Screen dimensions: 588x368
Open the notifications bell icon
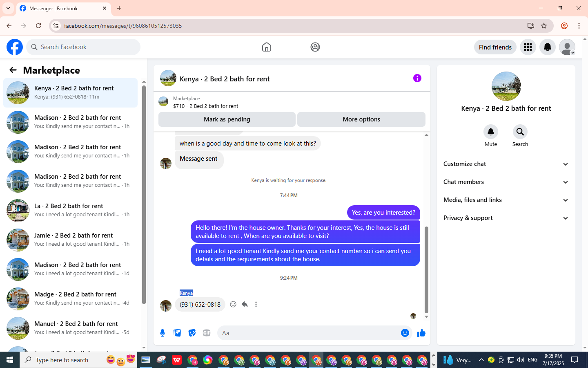[x=548, y=47]
